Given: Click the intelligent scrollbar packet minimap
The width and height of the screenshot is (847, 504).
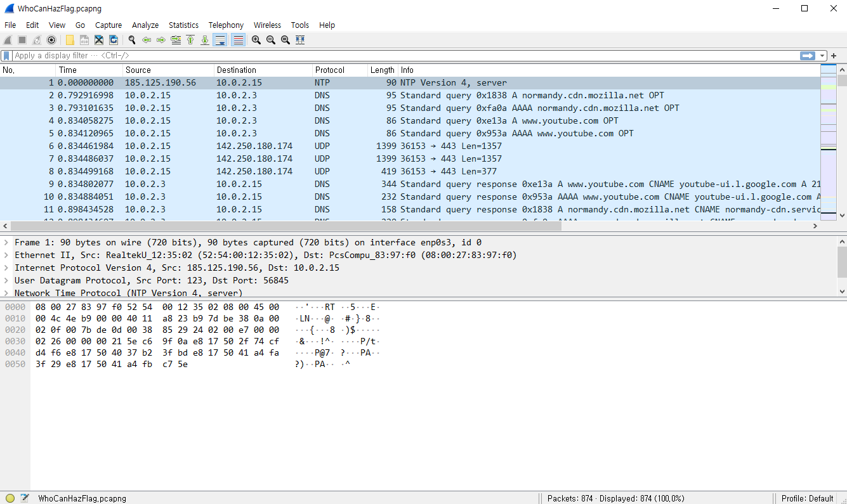Looking at the screenshot, I should [x=829, y=142].
